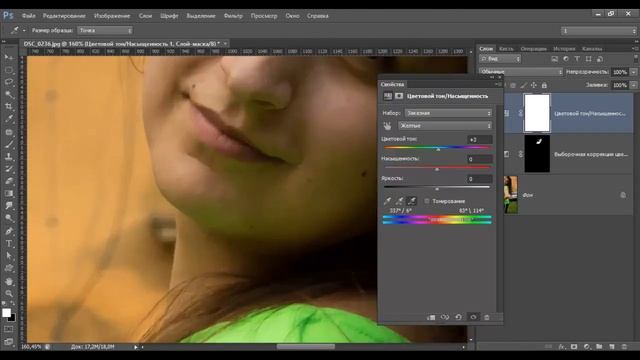640x360 pixels.
Task: Open the Файл menu
Action: (28, 16)
